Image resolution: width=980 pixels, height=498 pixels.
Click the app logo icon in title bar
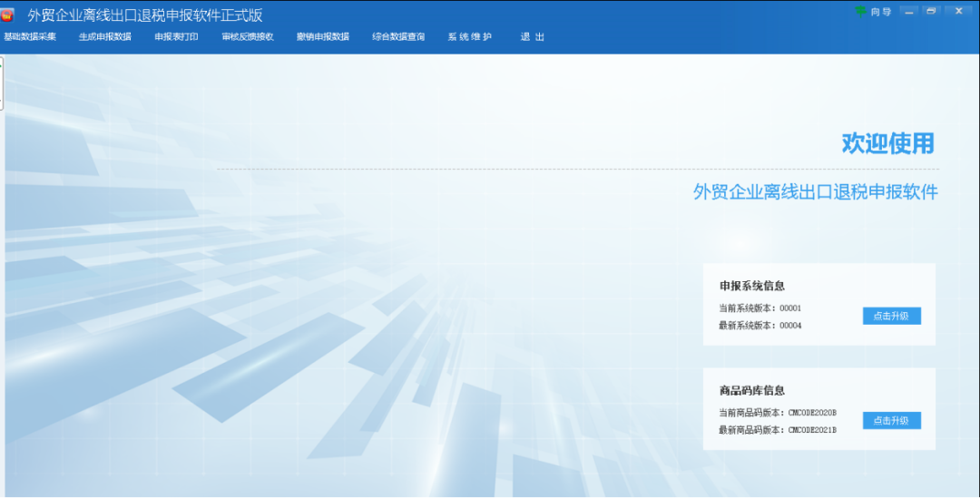click(x=7, y=15)
